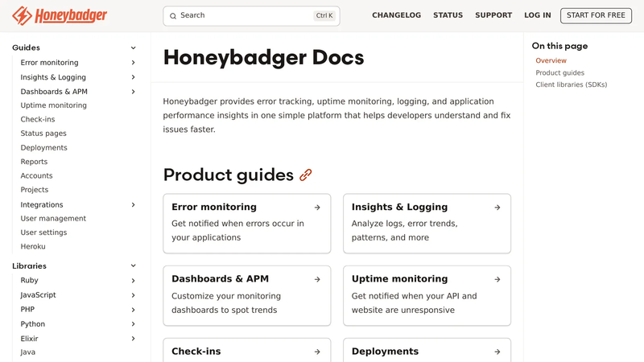Jump to Product guides in On this page

click(x=559, y=72)
